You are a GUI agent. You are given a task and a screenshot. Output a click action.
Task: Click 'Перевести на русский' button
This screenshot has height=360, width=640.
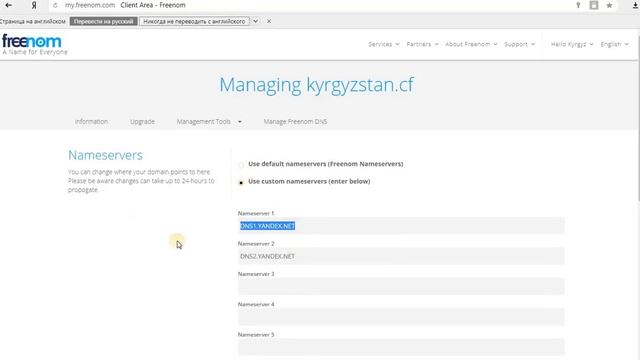pos(103,21)
